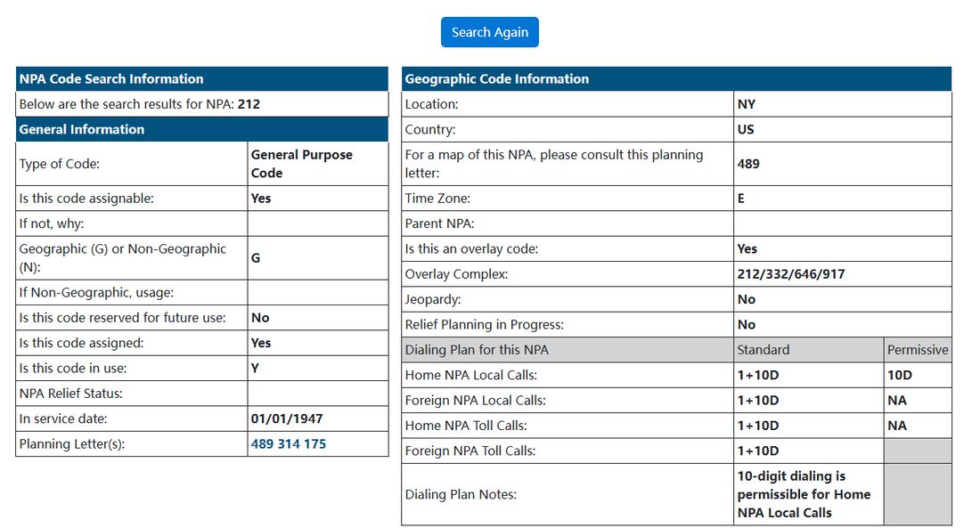Select the "NPA Code Search Information" header
This screenshot has height=528, width=980.
coord(202,78)
